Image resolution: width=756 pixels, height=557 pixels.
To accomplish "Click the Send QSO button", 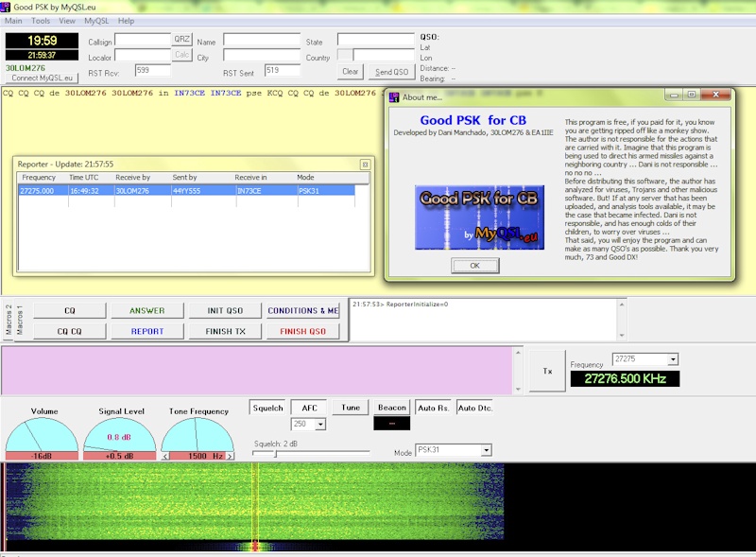I will pyautogui.click(x=391, y=72).
